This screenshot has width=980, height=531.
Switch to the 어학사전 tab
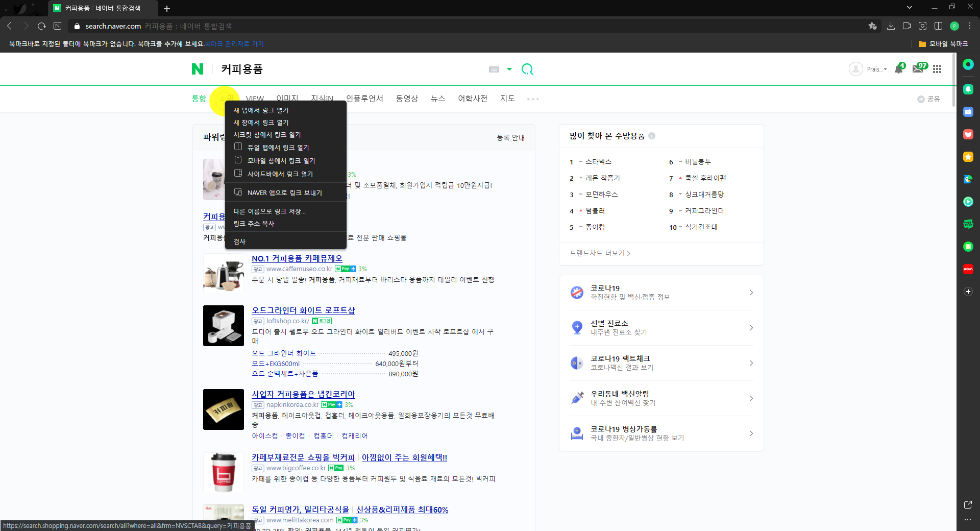pos(473,99)
